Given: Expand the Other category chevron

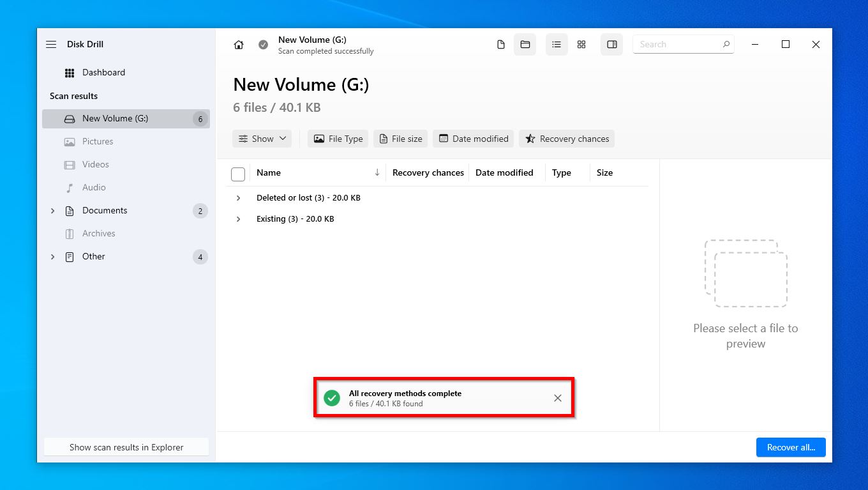Looking at the screenshot, I should [x=52, y=257].
